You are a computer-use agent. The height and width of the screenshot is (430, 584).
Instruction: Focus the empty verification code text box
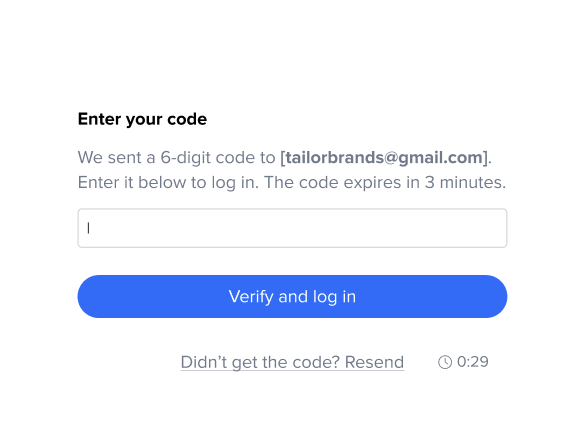pos(292,228)
